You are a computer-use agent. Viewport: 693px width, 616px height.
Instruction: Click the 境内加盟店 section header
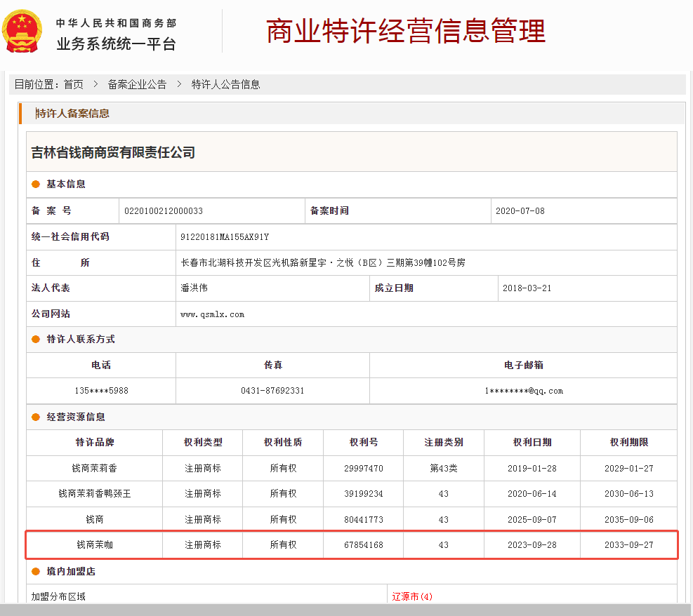click(71, 571)
